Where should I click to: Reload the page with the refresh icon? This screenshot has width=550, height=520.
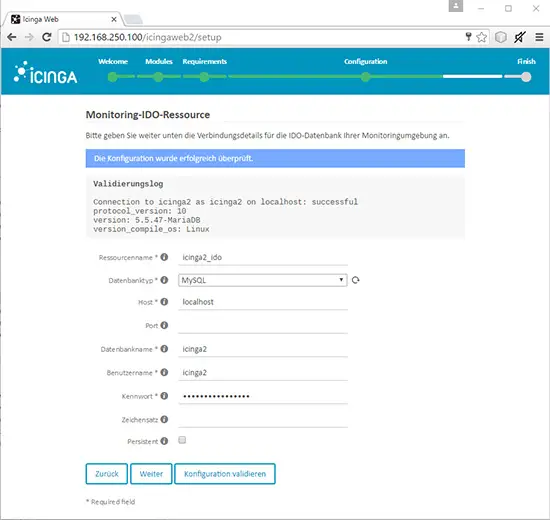pos(47,37)
